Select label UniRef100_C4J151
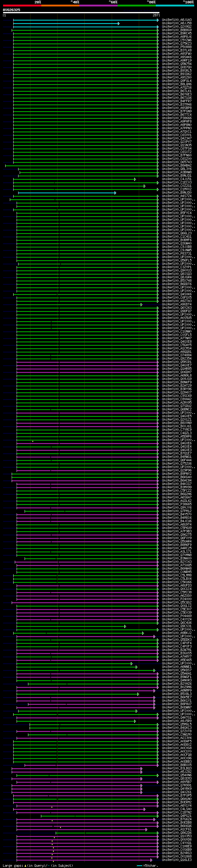This screenshot has width=197, height=868. point(177,179)
